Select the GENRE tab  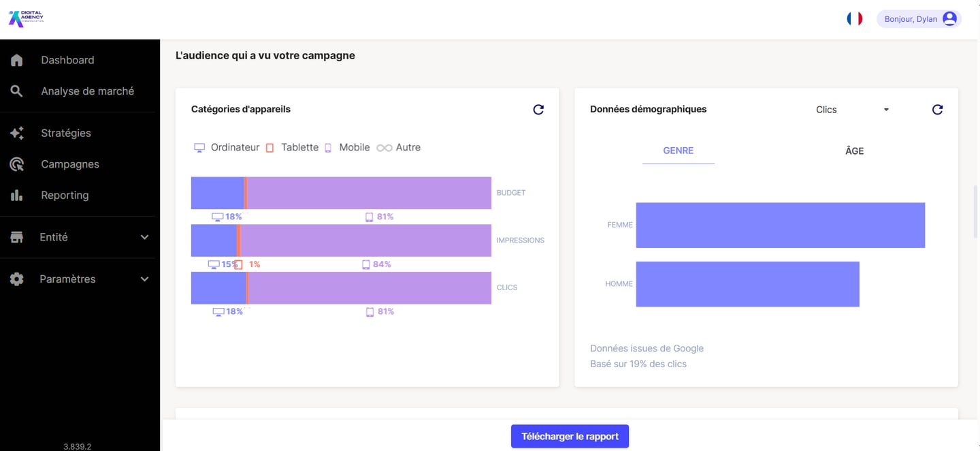tap(678, 151)
